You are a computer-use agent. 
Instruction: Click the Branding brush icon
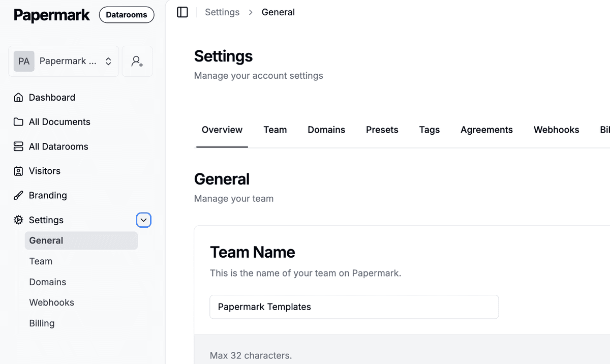(18, 196)
